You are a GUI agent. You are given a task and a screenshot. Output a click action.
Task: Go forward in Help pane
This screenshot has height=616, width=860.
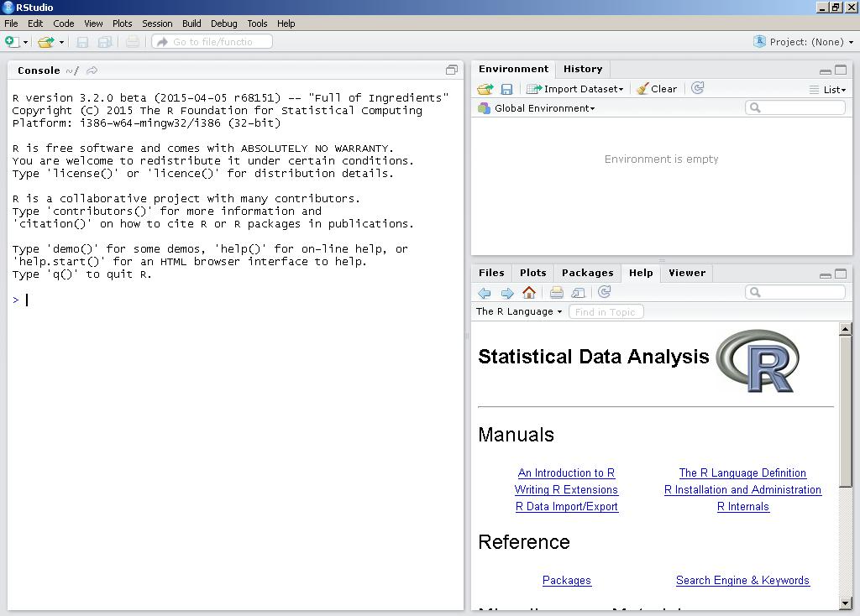tap(506, 293)
